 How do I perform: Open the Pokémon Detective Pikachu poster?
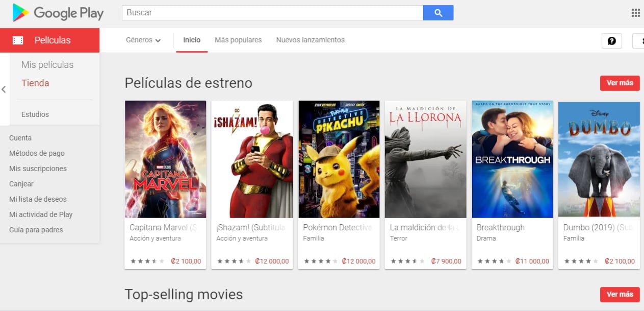(339, 159)
